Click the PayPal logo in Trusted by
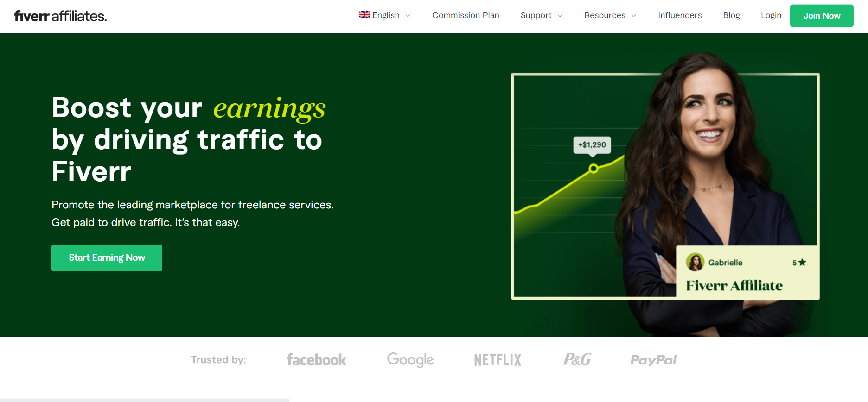This screenshot has width=868, height=402. (653, 360)
